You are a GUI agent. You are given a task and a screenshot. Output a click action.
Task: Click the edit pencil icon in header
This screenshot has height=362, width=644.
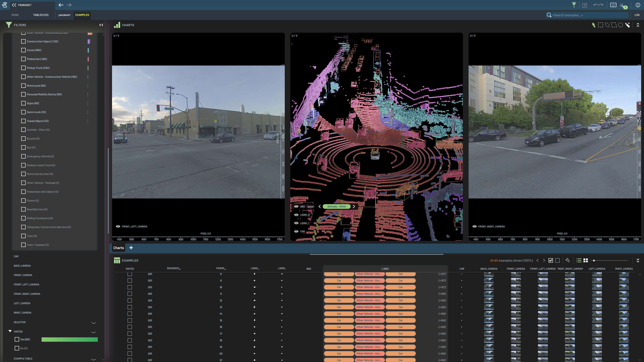[x=584, y=5]
